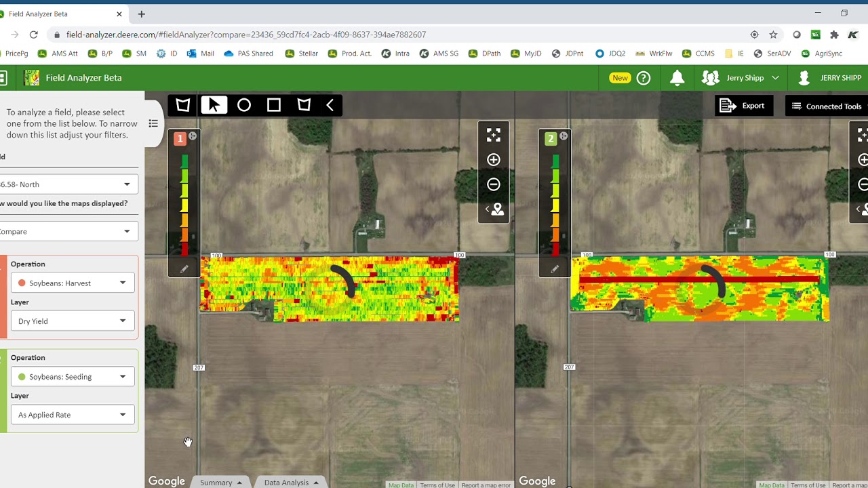The width and height of the screenshot is (868, 488).
Task: Open the As Applied Rate layer dropdown
Action: (73, 414)
